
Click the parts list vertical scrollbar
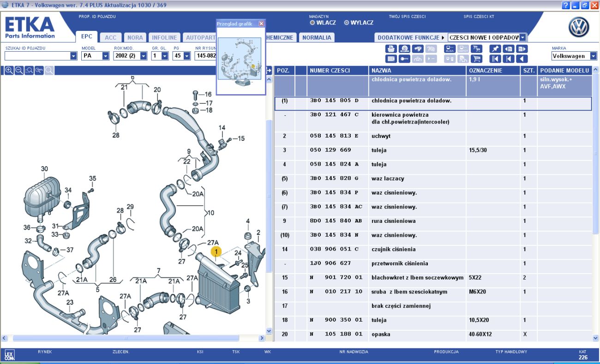coord(596,152)
